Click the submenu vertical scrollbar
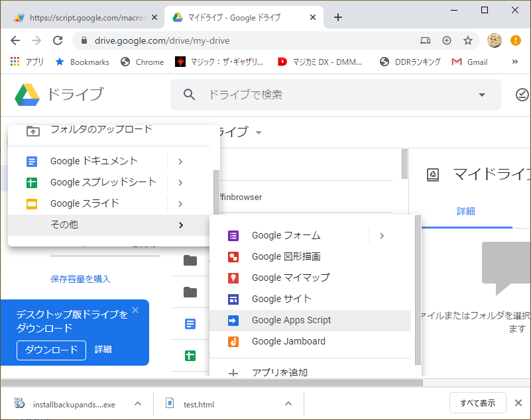This screenshot has height=420, width=531. [x=418, y=290]
